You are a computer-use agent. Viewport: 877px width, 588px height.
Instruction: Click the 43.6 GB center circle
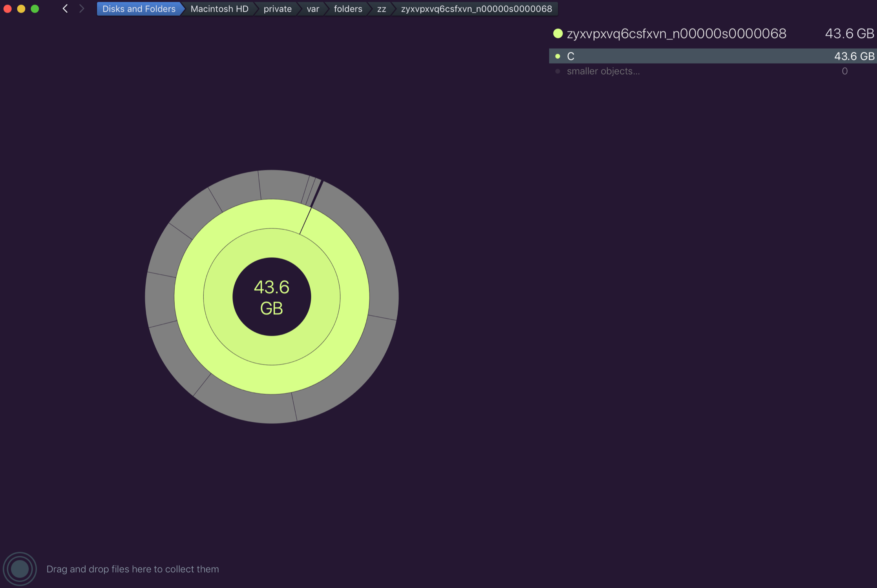(272, 297)
